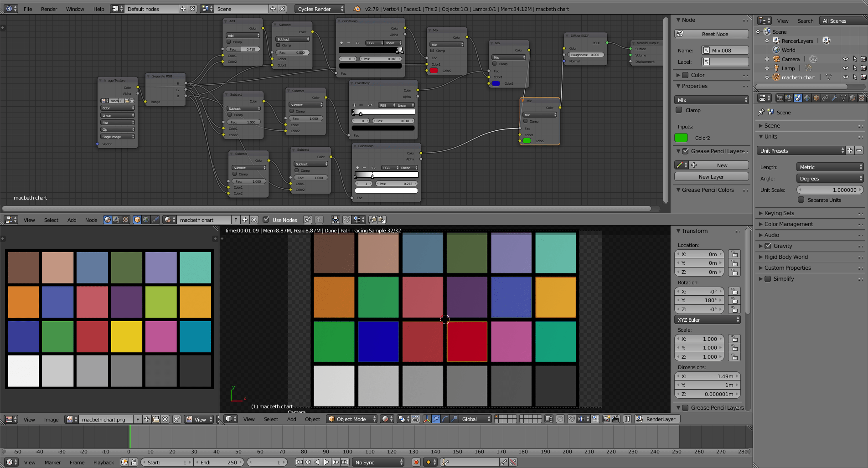
Task: Click the green Color2 swatch in Inputs
Action: (x=681, y=138)
